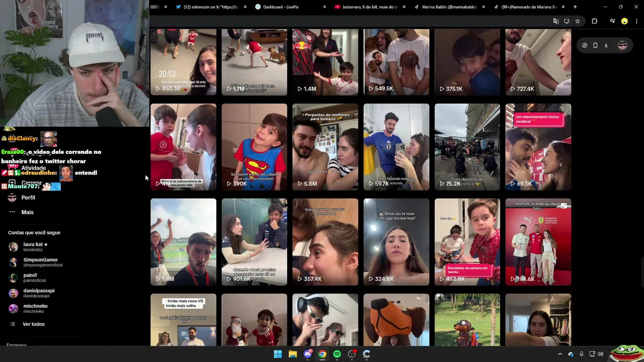The image size is (644, 362).
Task: Open 'Amor vou te levar' 324.8K video
Action: (x=396, y=242)
